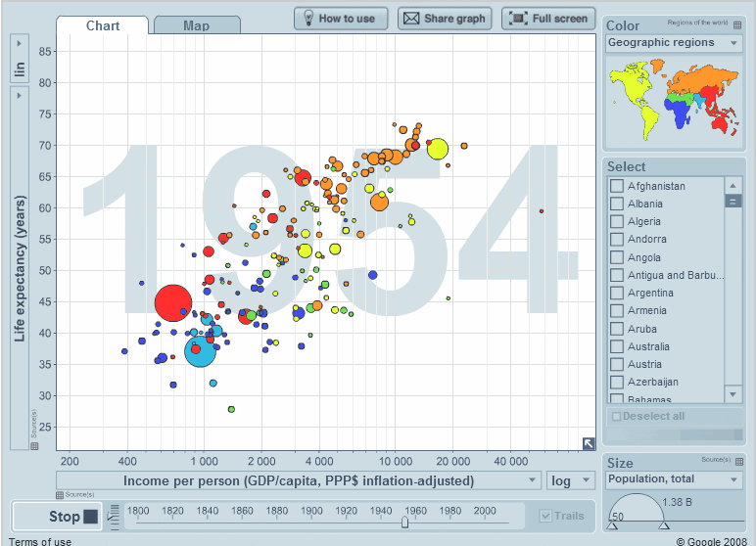Viewport: 756px width, 546px height.
Task: Click the playback speed adjuster icon
Action: click(x=114, y=516)
